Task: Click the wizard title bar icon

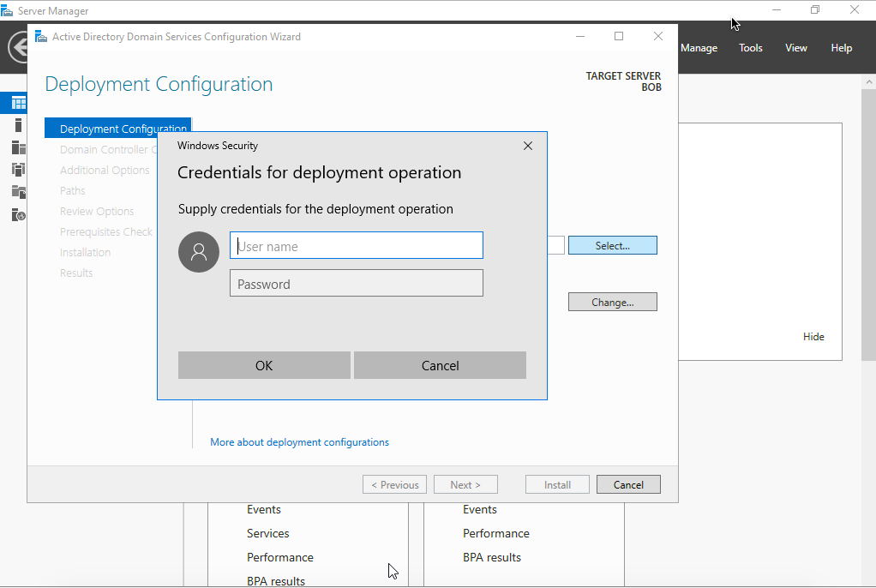Action: [41, 37]
